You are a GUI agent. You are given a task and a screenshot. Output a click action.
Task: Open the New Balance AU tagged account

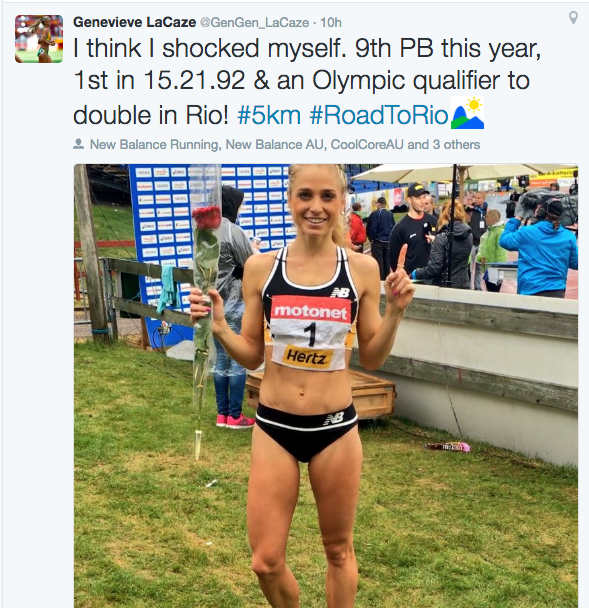pyautogui.click(x=275, y=145)
